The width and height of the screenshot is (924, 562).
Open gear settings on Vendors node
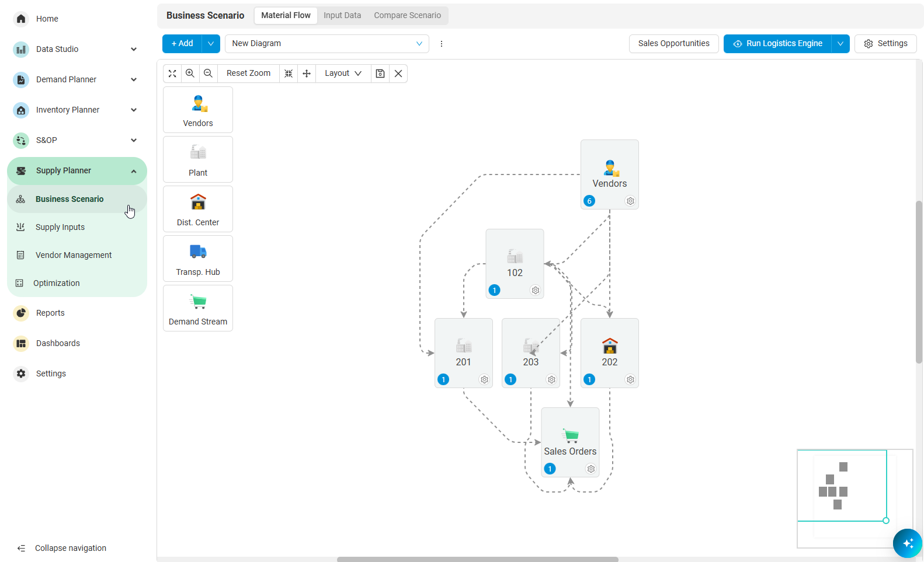click(630, 201)
